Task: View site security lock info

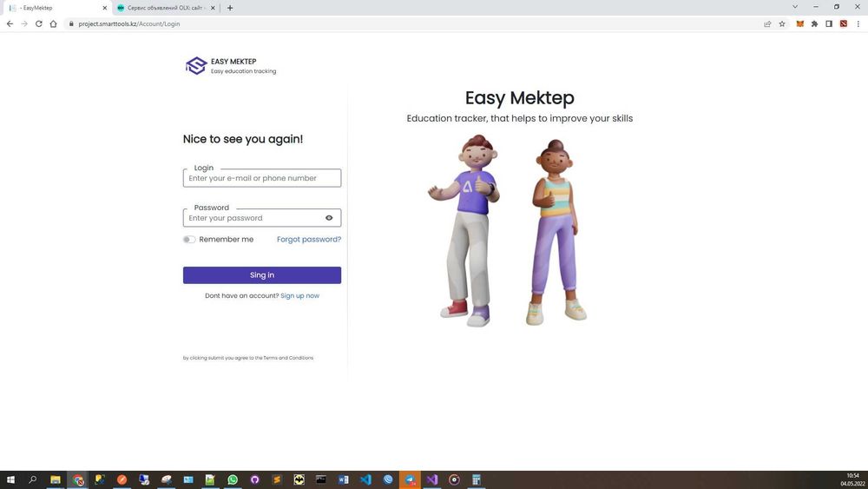Action: coord(71,23)
